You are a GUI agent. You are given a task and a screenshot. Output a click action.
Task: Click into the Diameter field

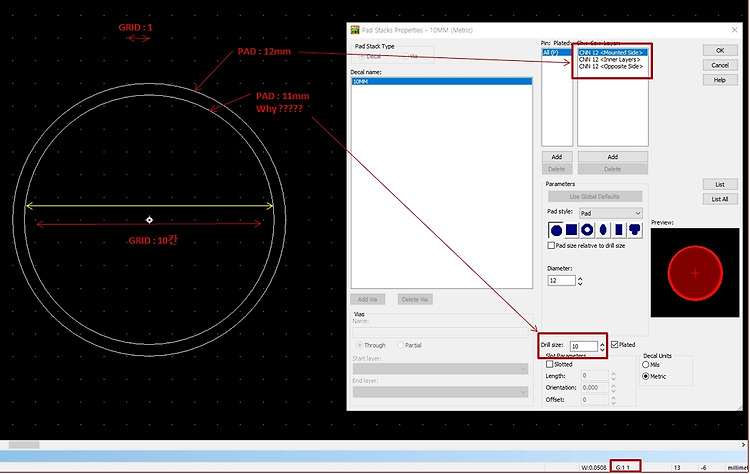(561, 281)
